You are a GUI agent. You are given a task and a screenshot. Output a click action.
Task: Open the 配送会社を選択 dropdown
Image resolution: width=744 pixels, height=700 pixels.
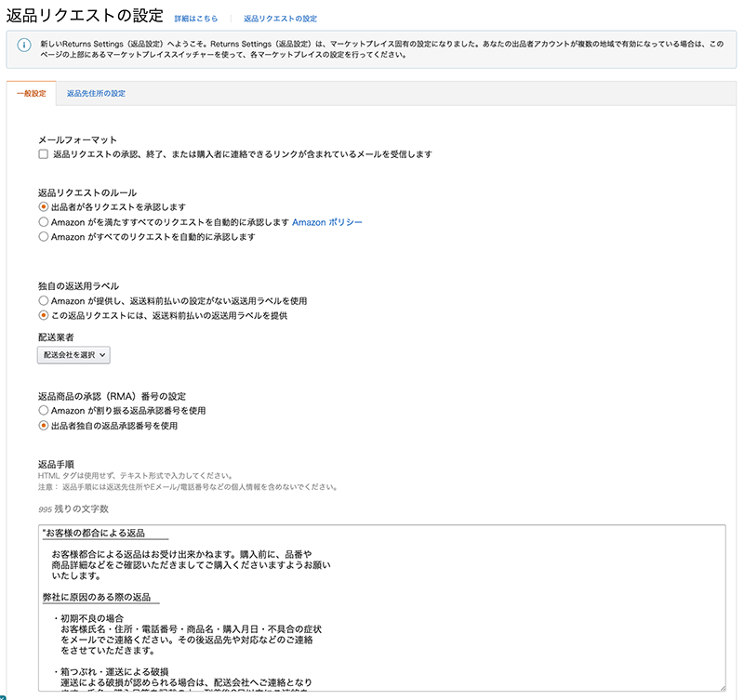[x=73, y=355]
